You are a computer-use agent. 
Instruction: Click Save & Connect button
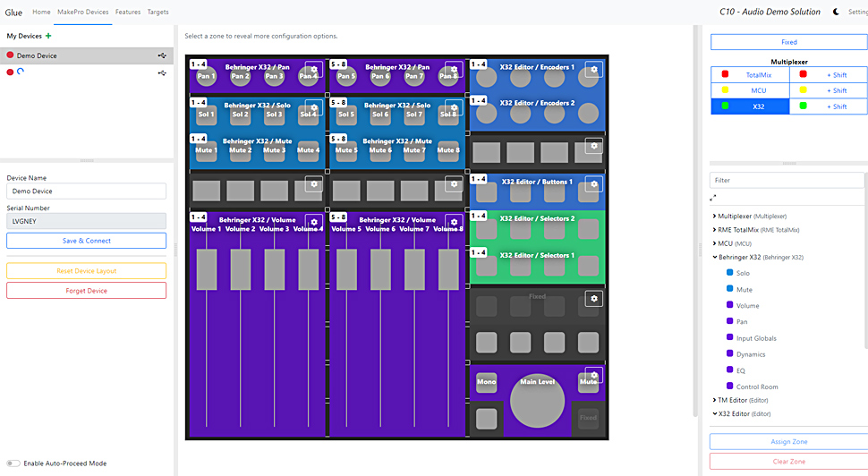click(x=87, y=241)
